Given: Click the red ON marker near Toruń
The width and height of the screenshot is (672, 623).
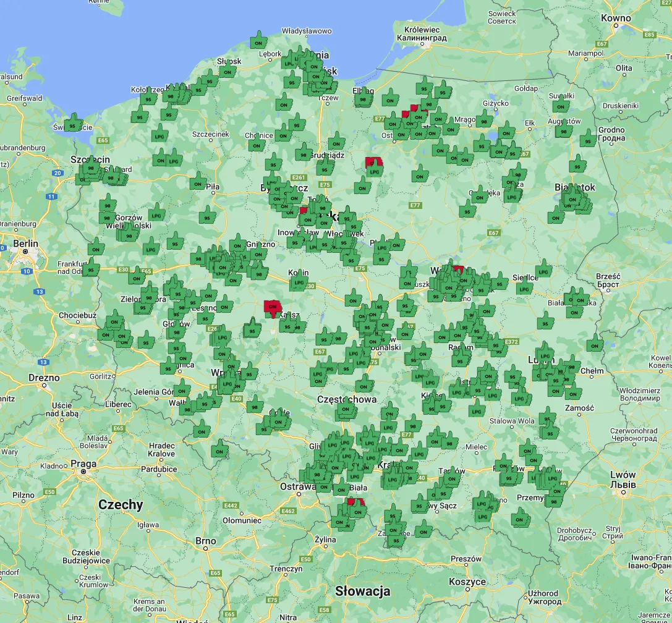Looking at the screenshot, I should [303, 210].
